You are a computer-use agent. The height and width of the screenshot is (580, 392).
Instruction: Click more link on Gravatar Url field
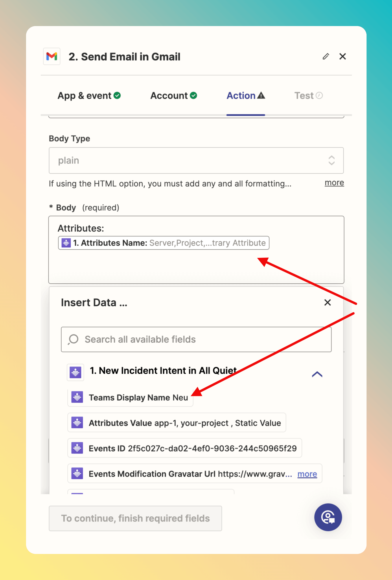click(307, 474)
